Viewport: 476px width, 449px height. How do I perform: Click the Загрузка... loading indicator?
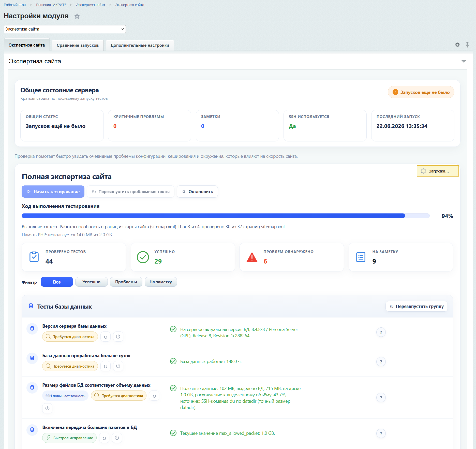click(x=438, y=171)
